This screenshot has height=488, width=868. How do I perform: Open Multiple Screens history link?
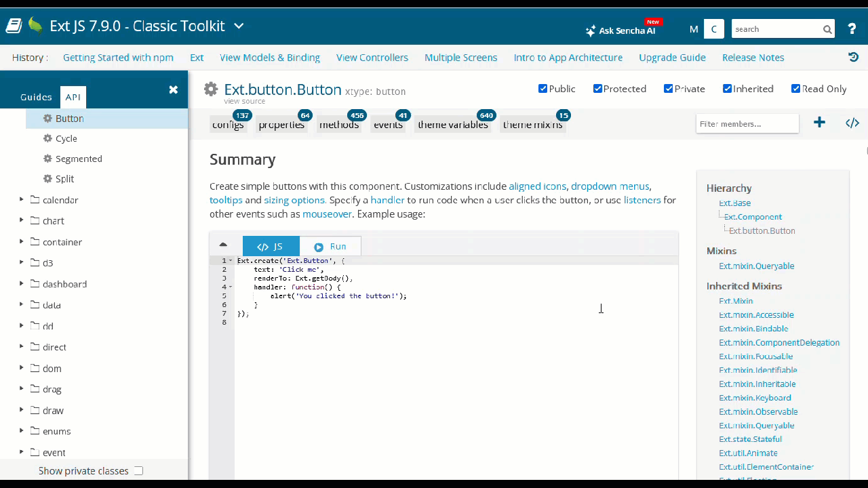(461, 58)
